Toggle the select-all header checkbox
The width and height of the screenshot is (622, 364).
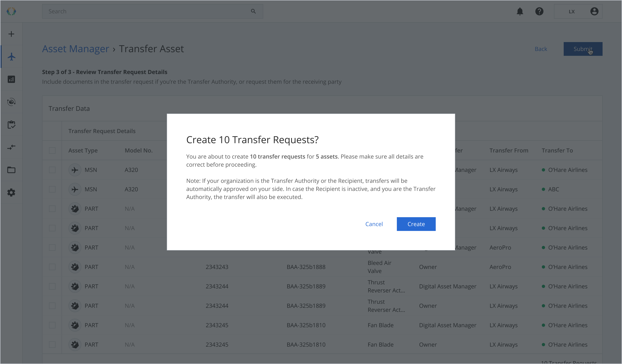coord(52,150)
